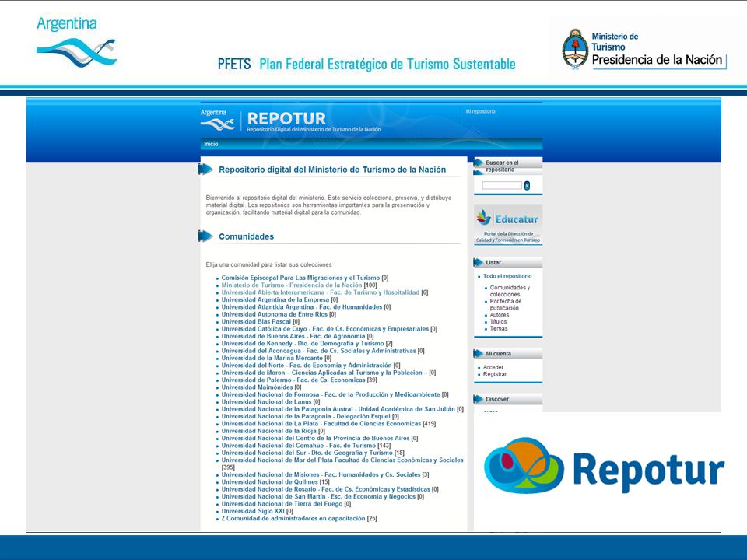Image resolution: width=747 pixels, height=560 pixels.
Task: Click the REPOTUR Argentina wave logo
Action: pyautogui.click(x=217, y=120)
